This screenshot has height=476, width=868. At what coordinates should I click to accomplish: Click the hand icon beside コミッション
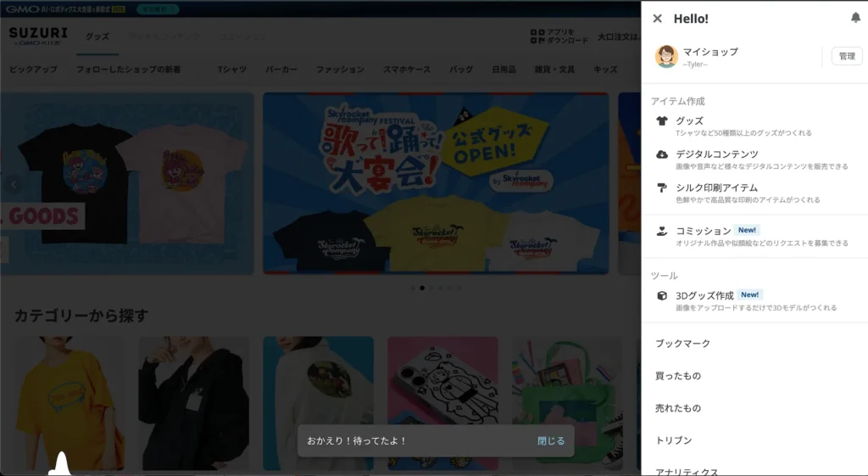pyautogui.click(x=662, y=231)
